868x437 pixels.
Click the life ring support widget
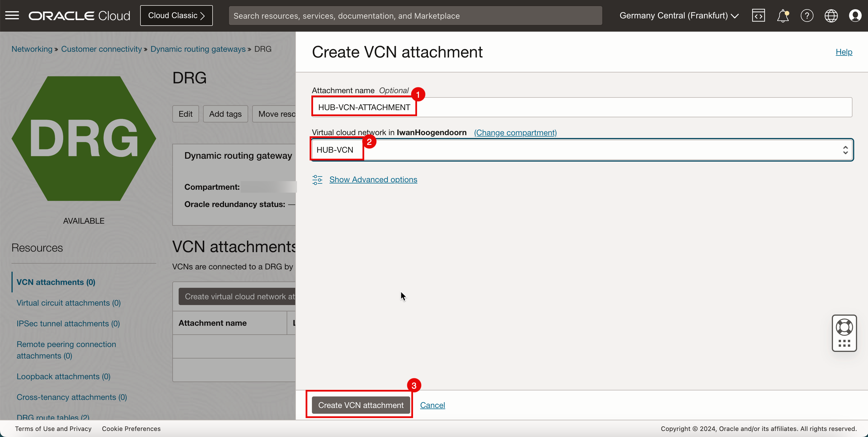coord(844,327)
